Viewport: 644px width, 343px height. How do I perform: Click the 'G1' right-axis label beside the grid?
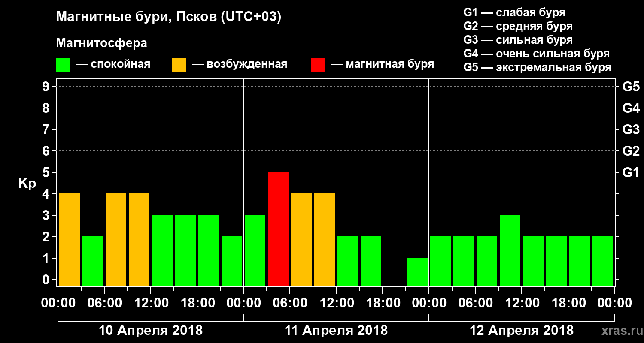[631, 172]
